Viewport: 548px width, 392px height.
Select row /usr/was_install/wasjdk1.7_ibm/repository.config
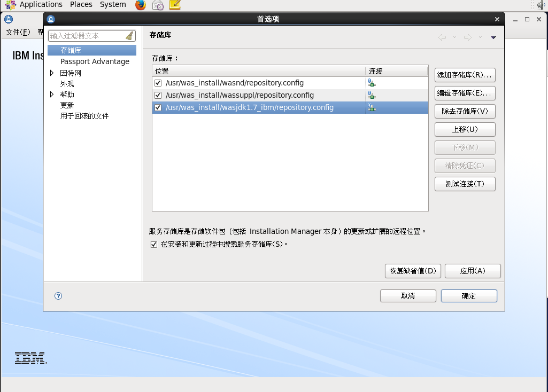click(x=290, y=107)
